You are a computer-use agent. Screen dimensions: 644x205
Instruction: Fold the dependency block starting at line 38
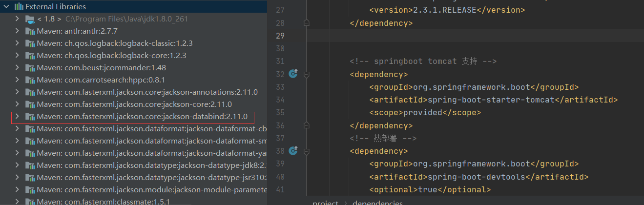[307, 151]
